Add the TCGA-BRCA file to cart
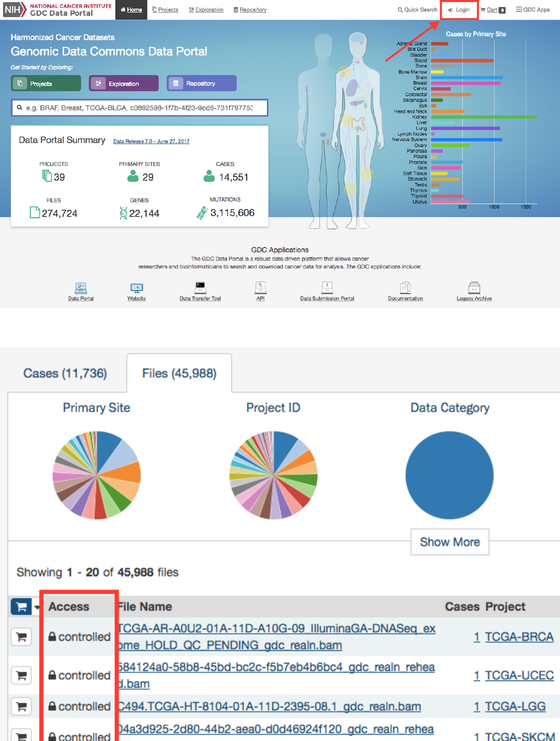The height and width of the screenshot is (741, 560). click(x=21, y=637)
